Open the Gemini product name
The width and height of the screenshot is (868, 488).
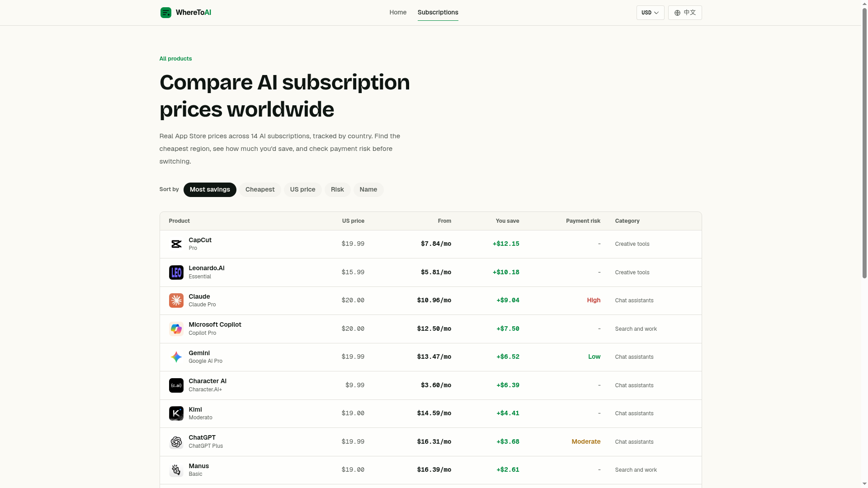coord(199,353)
